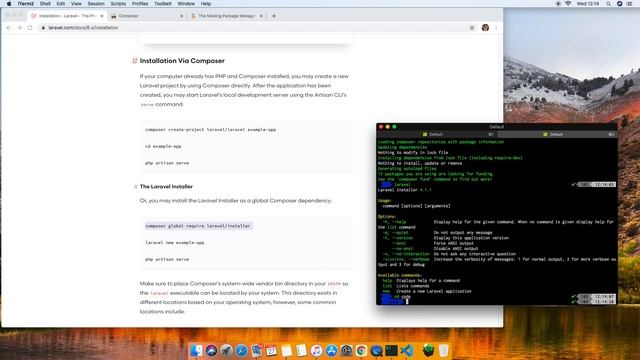This screenshot has height=360, width=640.
Task: Go forward in the browser
Action: 19,28
